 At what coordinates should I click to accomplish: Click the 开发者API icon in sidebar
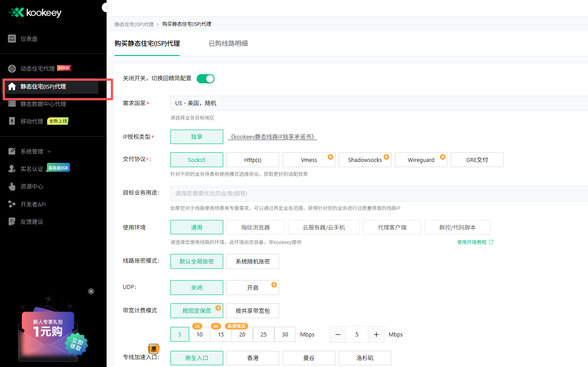click(x=12, y=204)
